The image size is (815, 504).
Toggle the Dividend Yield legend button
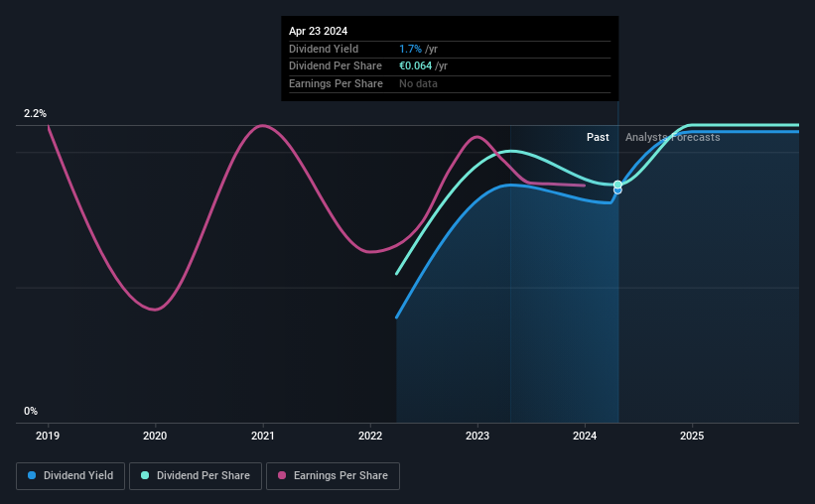pyautogui.click(x=70, y=476)
